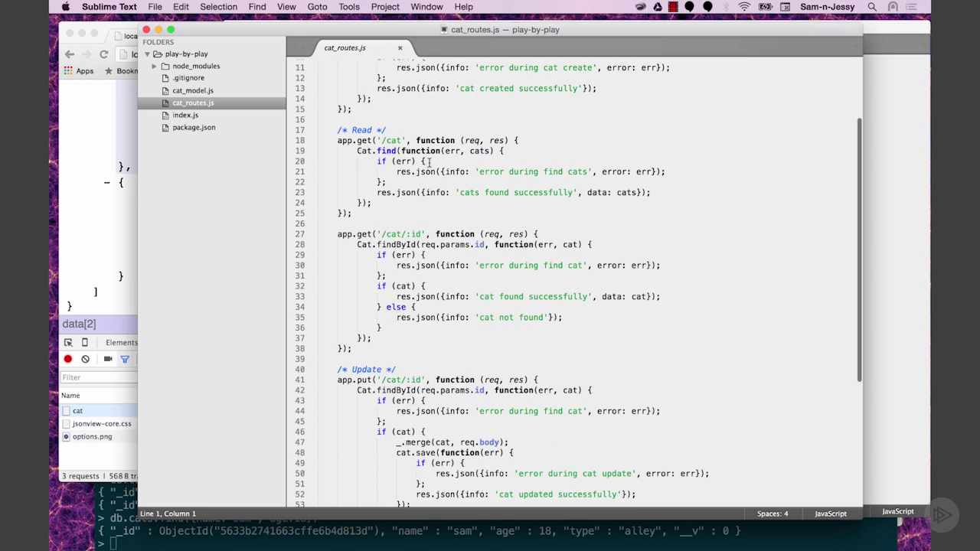
Task: Open cat_model.js in the sidebar
Action: point(193,90)
